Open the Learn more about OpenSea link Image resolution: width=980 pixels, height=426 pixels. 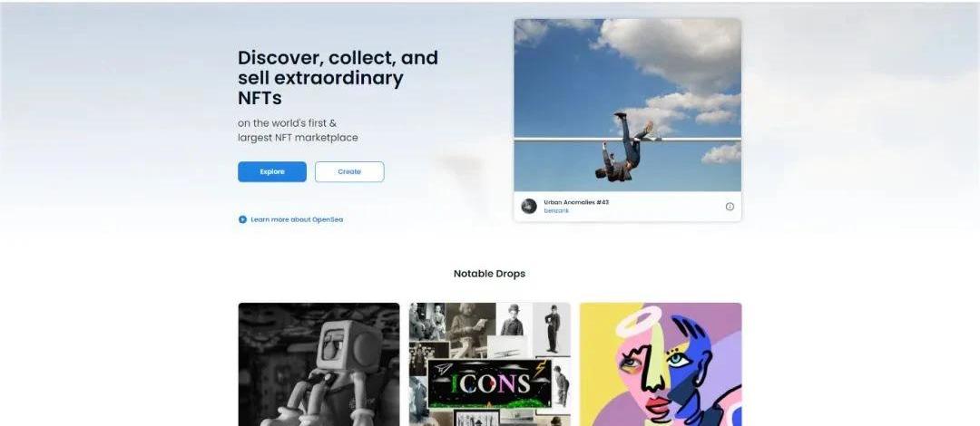[297, 220]
